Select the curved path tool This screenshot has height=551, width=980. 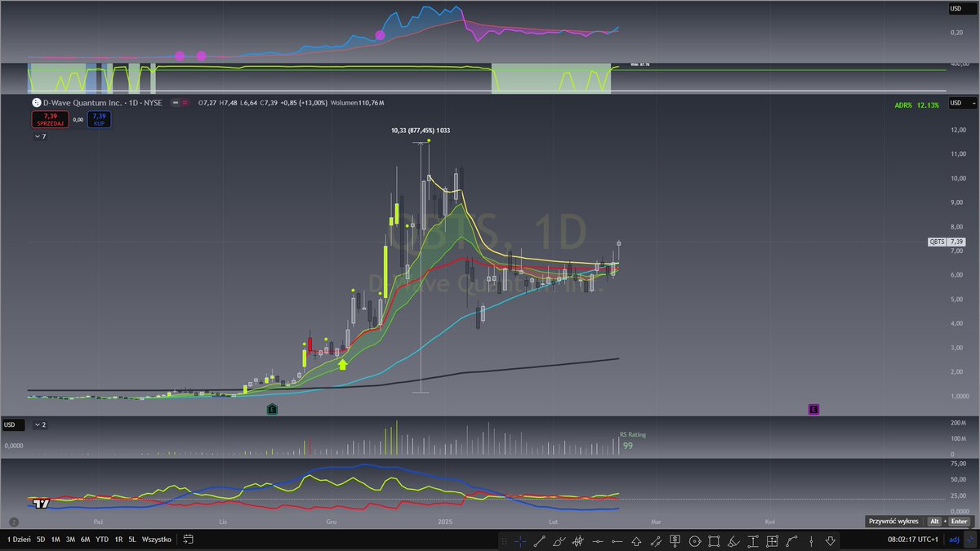tap(791, 541)
